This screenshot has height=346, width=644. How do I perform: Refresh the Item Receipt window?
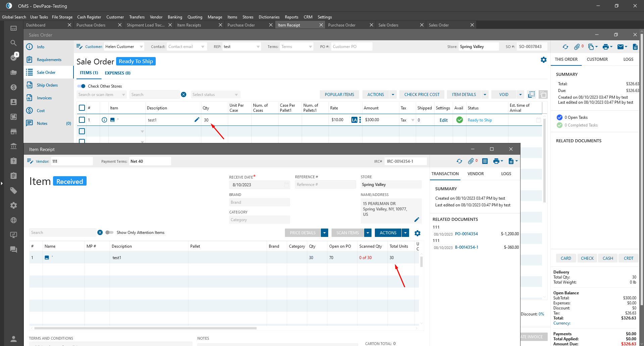[459, 161]
